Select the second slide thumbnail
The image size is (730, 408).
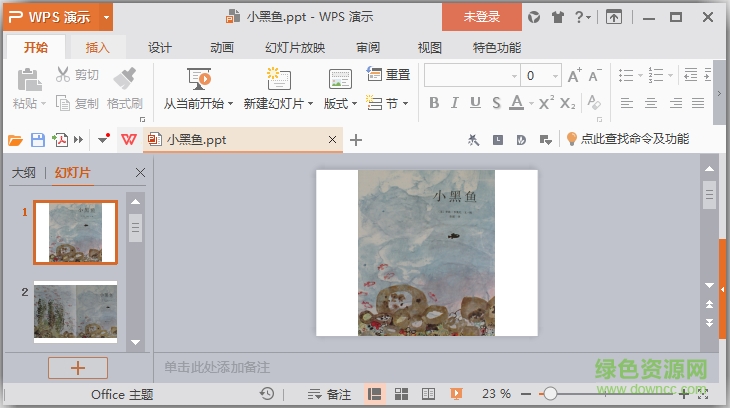[x=75, y=311]
